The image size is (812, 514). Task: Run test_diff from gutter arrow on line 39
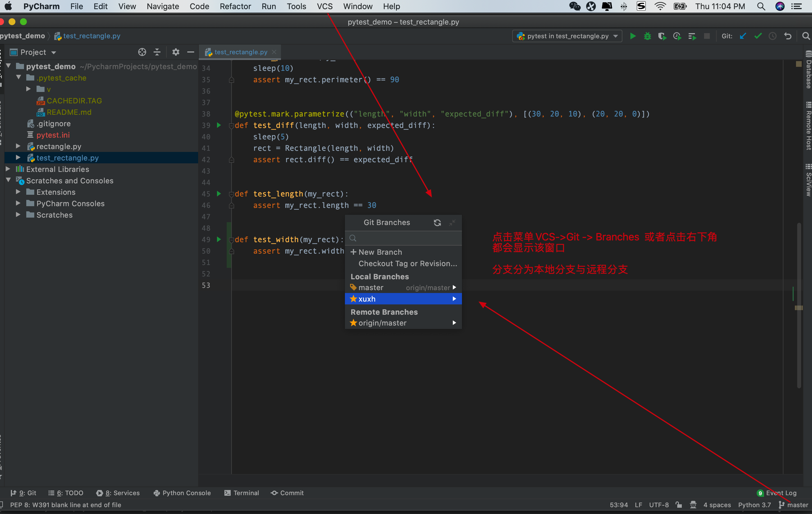pos(218,125)
